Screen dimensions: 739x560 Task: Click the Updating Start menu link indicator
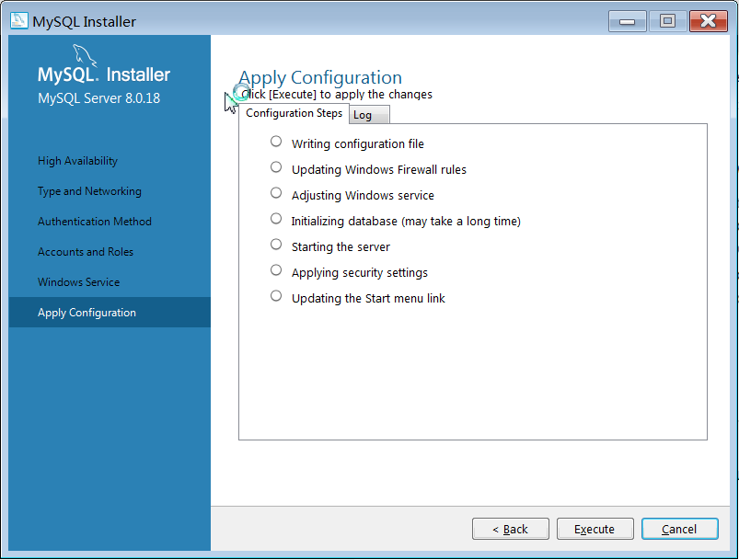point(276,296)
